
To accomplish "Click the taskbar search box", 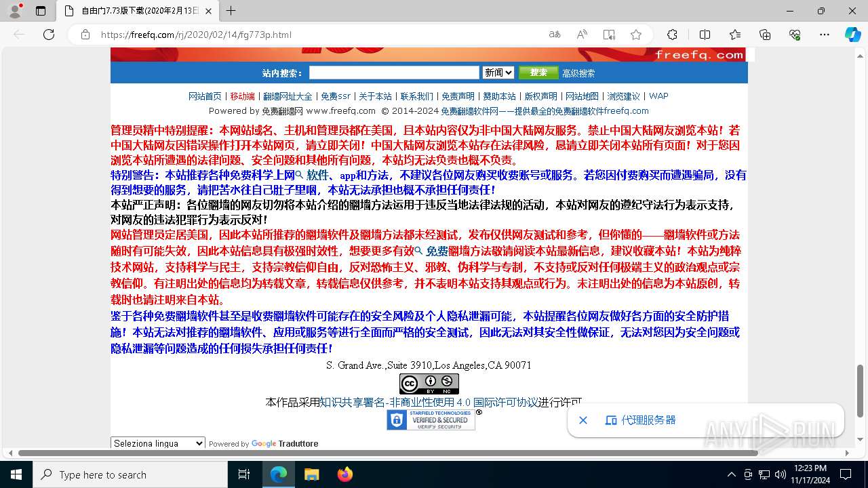I will [130, 474].
